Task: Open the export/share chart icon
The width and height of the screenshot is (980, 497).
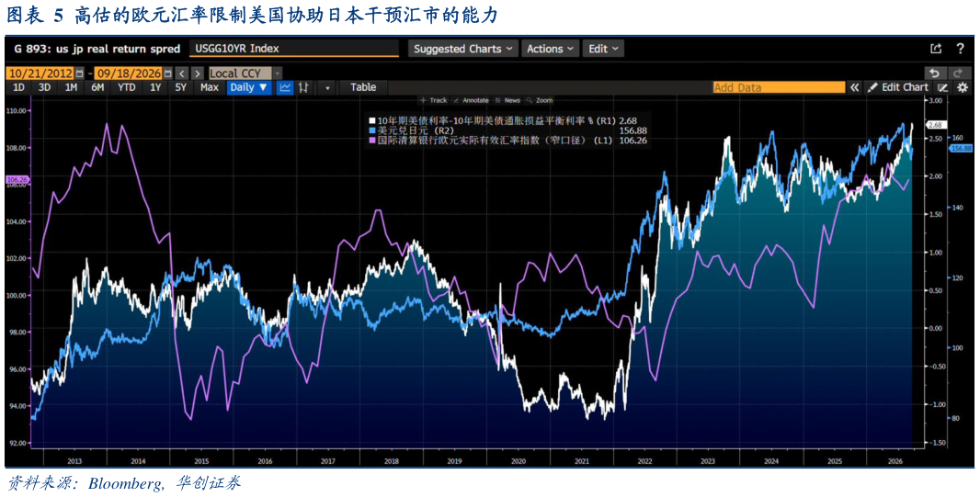Action: pos(936,49)
